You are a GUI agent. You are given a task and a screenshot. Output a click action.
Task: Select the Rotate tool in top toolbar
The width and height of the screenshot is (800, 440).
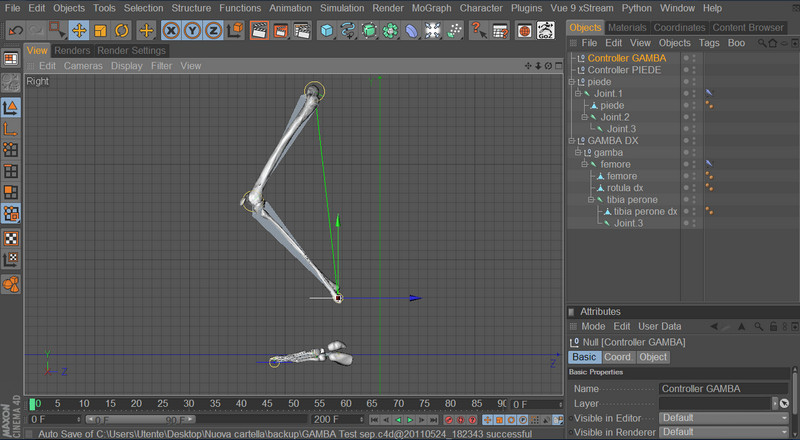[121, 31]
